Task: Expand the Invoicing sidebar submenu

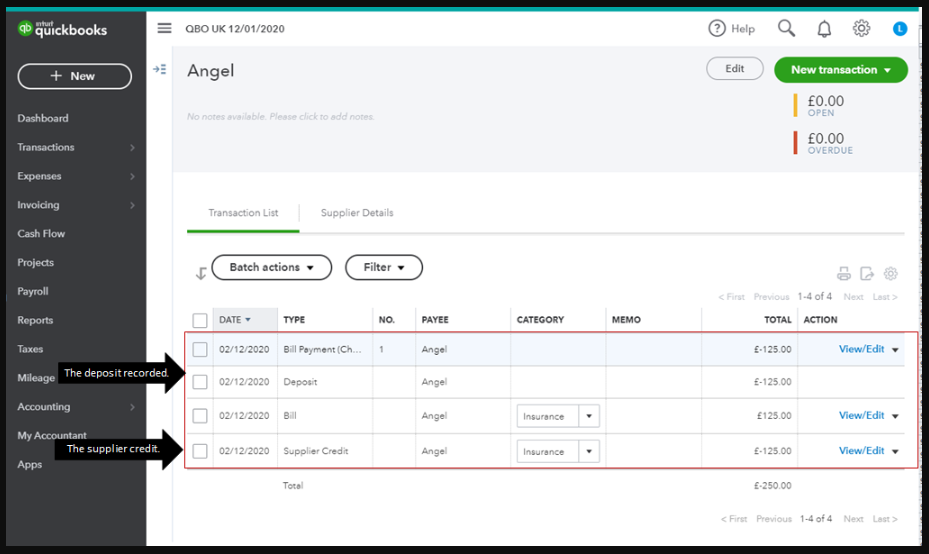Action: click(132, 205)
